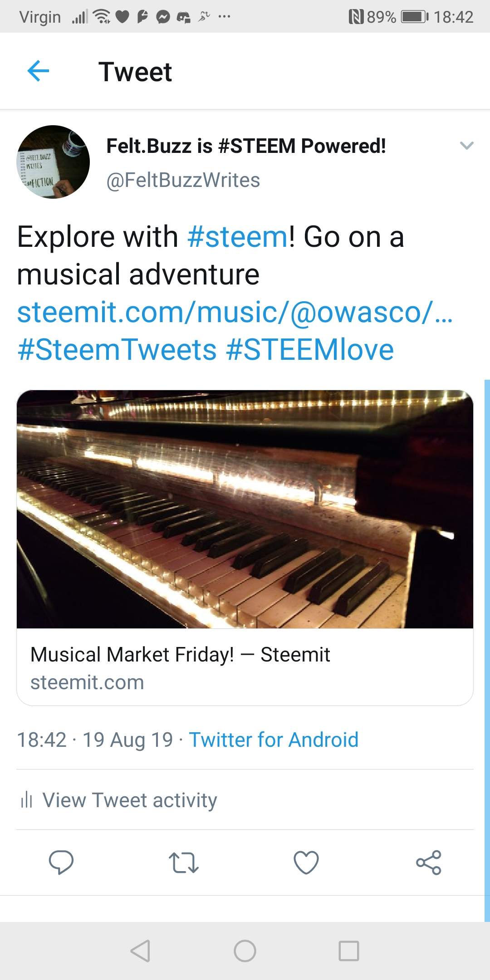Open the steemit.com/music/@owasco link
This screenshot has height=980, width=490.
click(235, 313)
